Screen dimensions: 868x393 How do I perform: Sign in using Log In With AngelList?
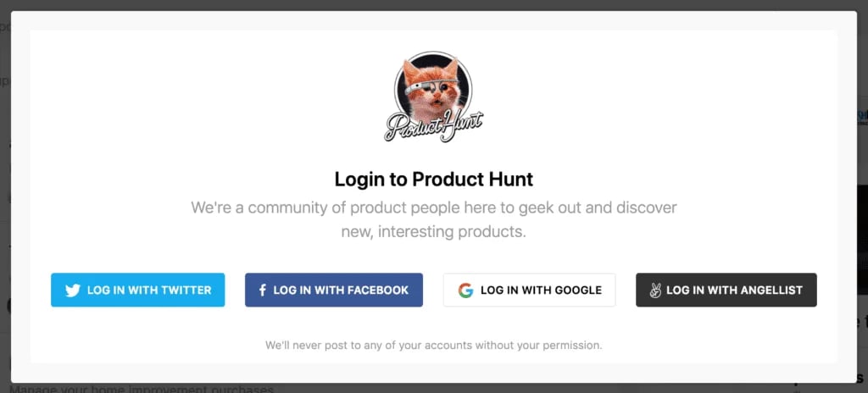tap(726, 290)
